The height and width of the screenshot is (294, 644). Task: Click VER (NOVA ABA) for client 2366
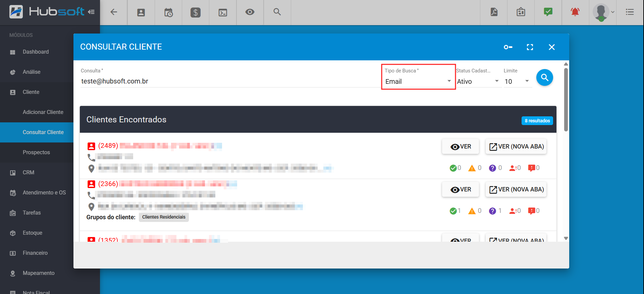click(x=516, y=189)
